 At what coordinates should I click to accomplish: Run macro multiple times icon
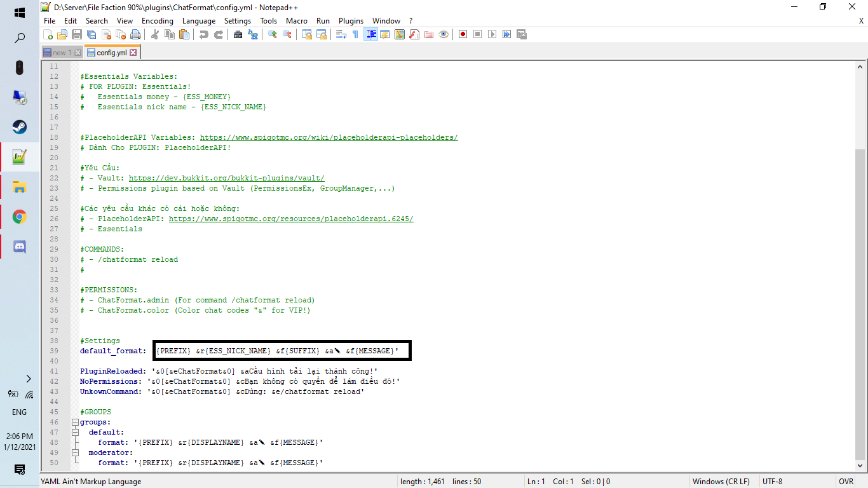click(x=507, y=34)
